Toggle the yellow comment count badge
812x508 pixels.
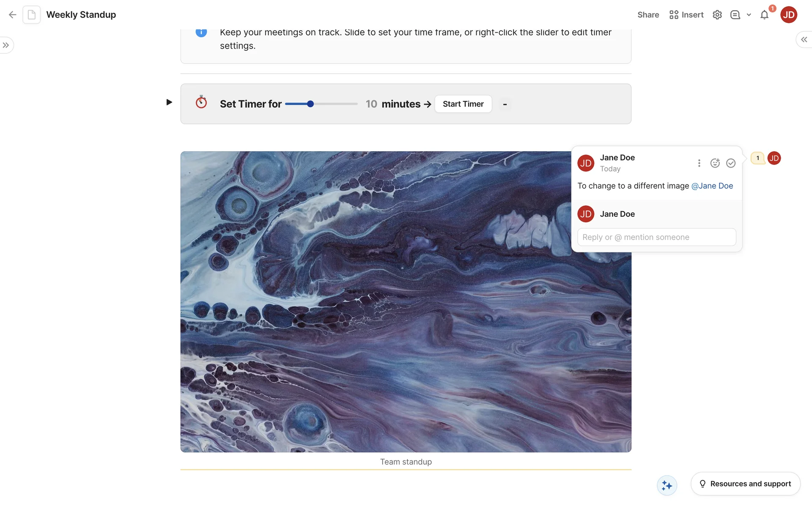click(757, 158)
